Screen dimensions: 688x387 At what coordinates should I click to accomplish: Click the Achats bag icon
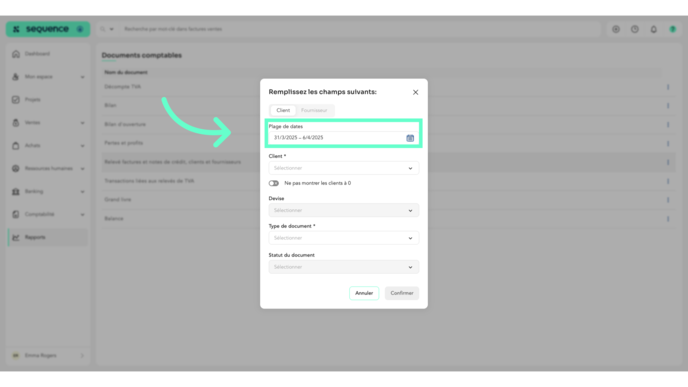click(16, 146)
